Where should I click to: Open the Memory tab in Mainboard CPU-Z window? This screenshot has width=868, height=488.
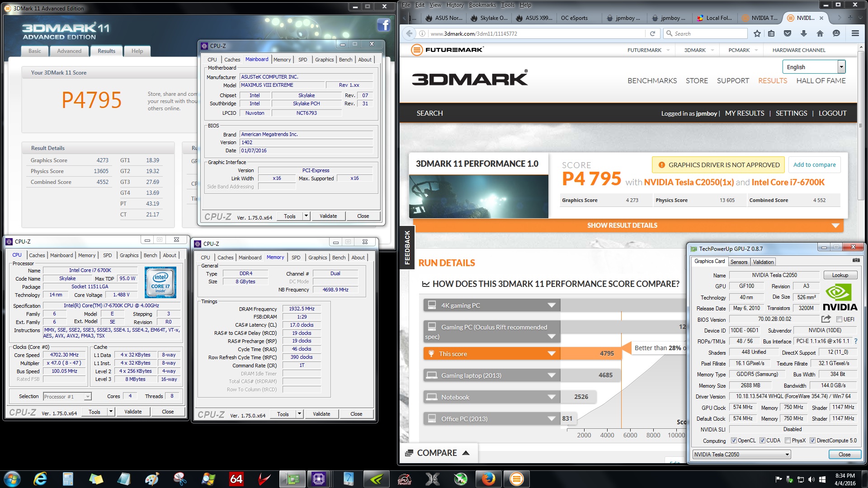(282, 60)
